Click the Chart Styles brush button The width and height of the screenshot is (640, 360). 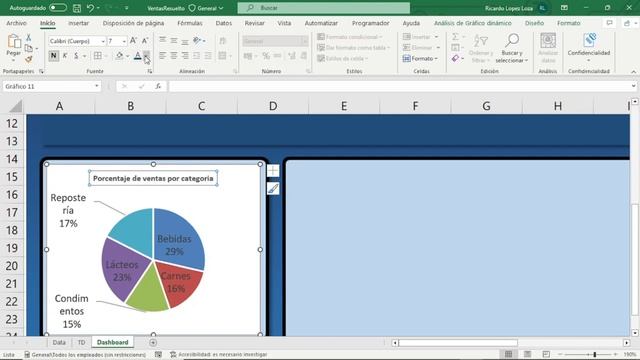point(273,189)
